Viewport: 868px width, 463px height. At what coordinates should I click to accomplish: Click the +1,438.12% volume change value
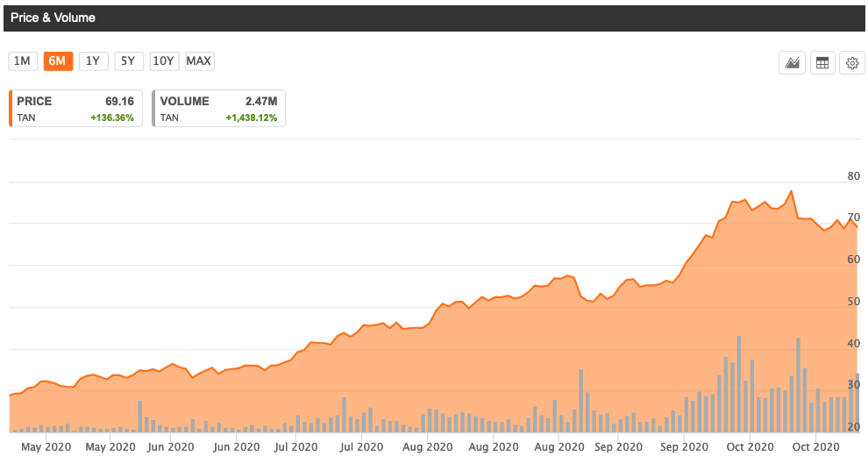[251, 118]
